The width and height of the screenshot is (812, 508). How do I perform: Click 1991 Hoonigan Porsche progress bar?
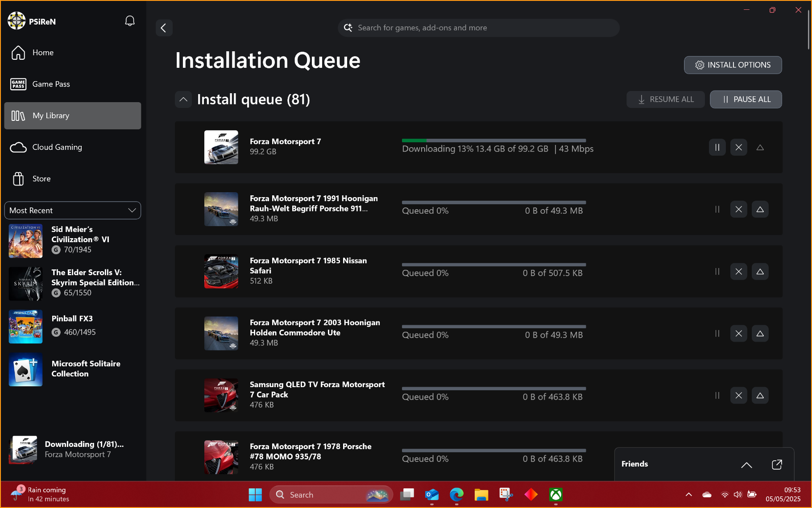(494, 202)
